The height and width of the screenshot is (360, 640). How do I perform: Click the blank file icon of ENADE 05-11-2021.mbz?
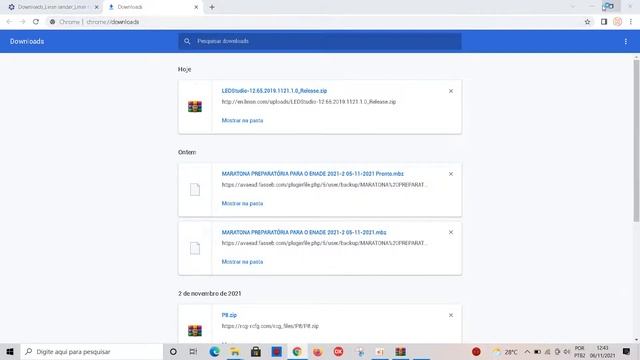(x=195, y=248)
